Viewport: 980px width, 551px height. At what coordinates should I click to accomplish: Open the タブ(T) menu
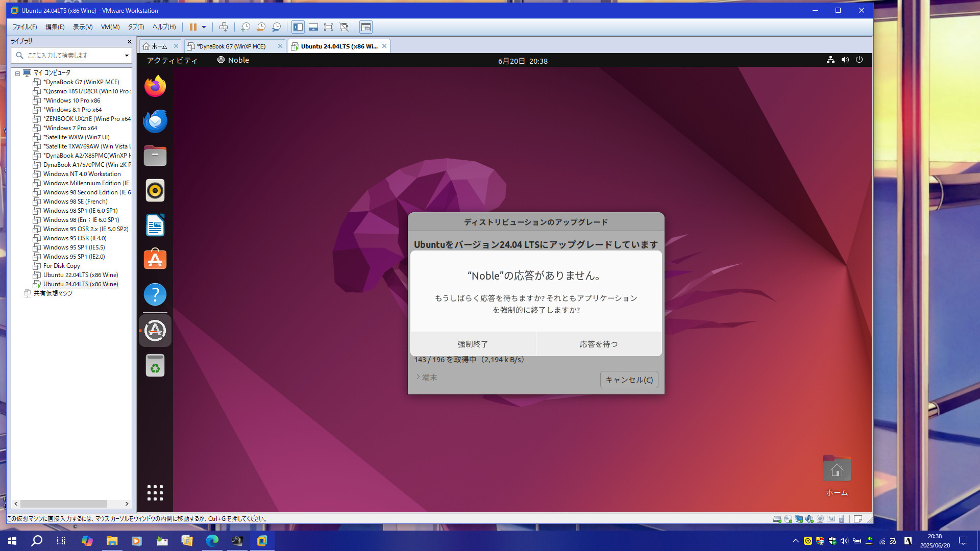click(x=136, y=27)
